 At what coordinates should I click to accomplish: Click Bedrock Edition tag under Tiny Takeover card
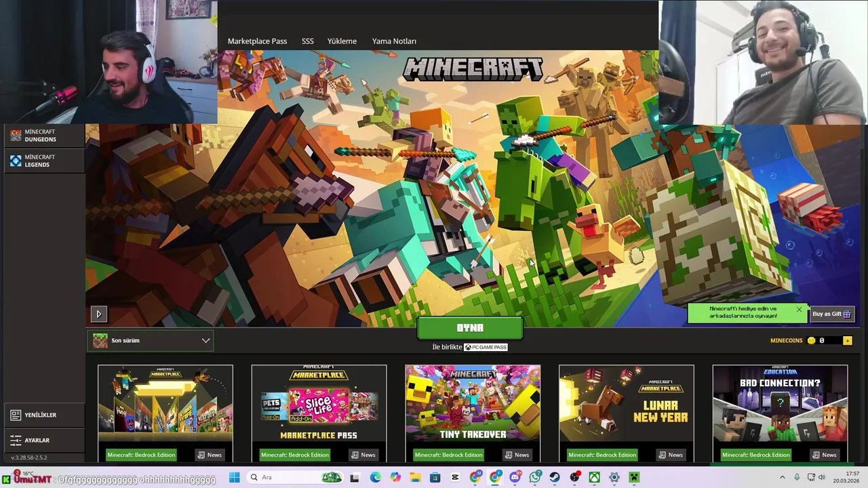[448, 455]
